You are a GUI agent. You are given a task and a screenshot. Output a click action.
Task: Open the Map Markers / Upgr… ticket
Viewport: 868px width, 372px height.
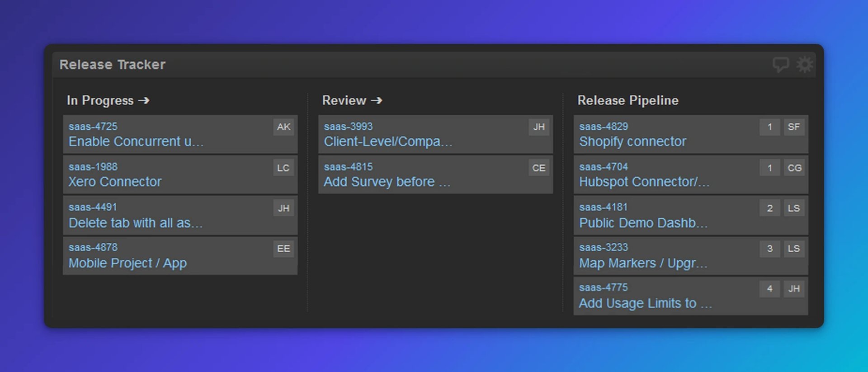coord(643,263)
